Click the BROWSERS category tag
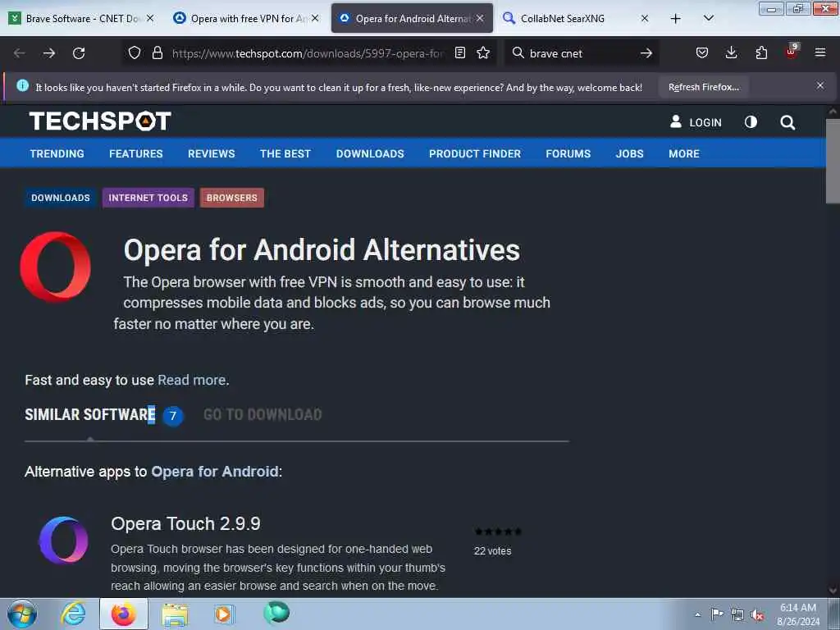 click(x=232, y=198)
